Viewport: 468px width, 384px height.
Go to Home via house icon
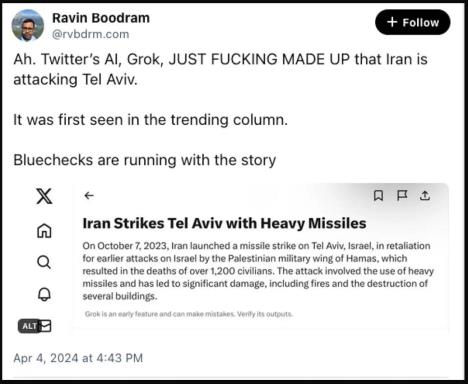[44, 231]
